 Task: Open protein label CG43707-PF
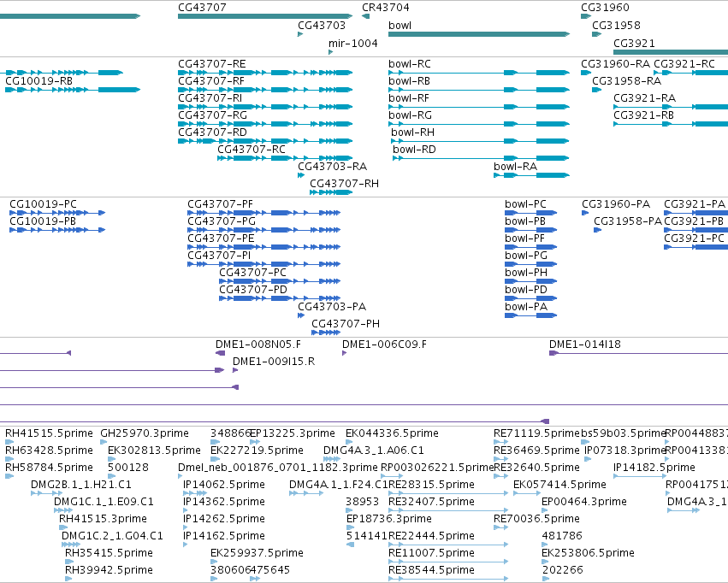220,204
